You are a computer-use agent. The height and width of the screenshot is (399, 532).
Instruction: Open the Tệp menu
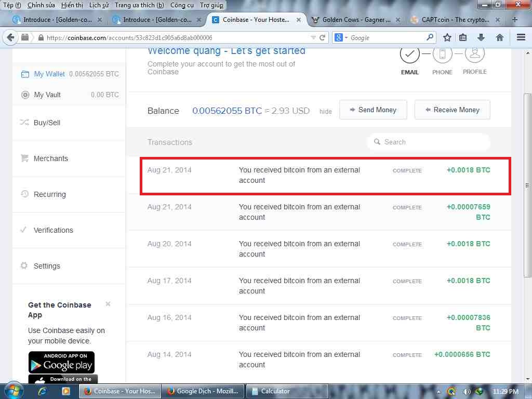pyautogui.click(x=12, y=5)
